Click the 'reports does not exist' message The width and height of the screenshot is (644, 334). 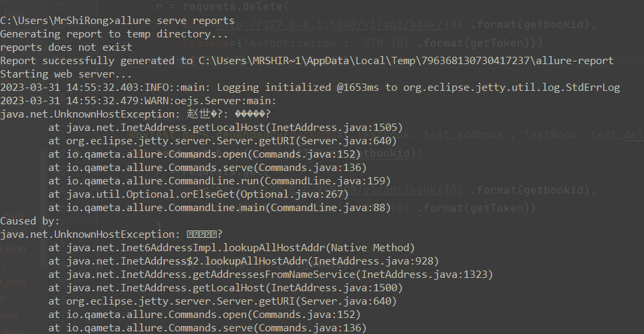[x=66, y=47]
